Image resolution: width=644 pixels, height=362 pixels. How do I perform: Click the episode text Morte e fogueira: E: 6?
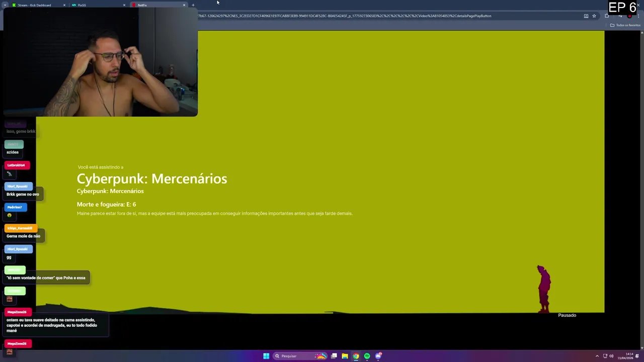coord(106,205)
